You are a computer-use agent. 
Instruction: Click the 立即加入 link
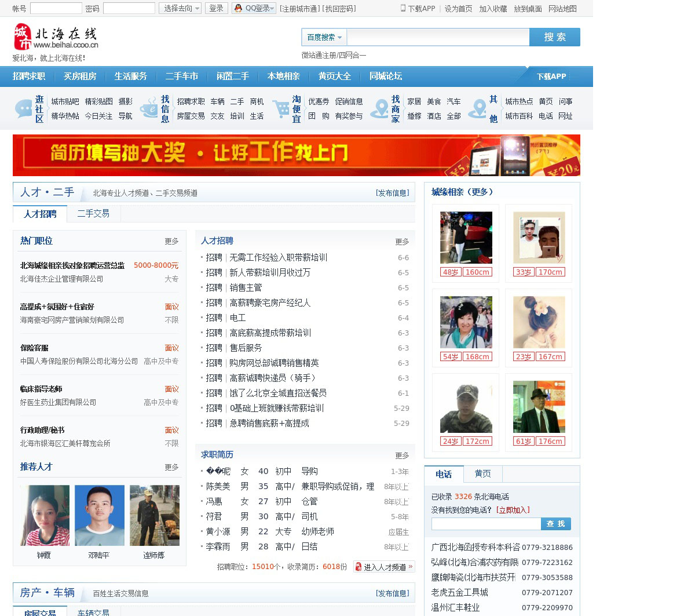pos(513,510)
